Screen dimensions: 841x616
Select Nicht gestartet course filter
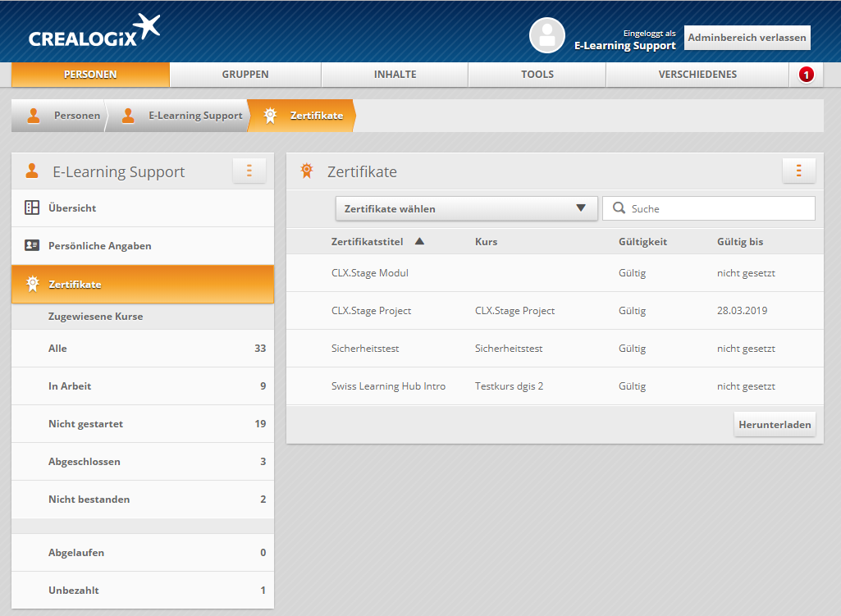[85, 424]
